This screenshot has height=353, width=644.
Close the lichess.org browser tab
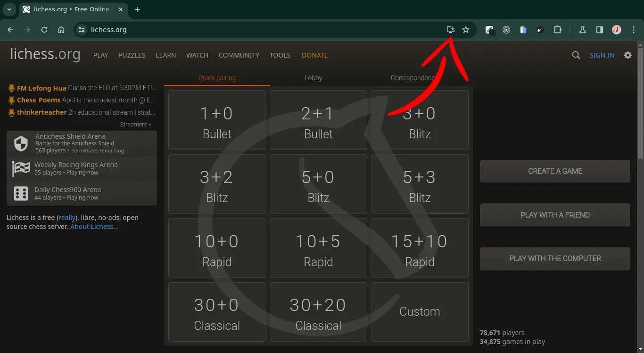click(x=120, y=9)
